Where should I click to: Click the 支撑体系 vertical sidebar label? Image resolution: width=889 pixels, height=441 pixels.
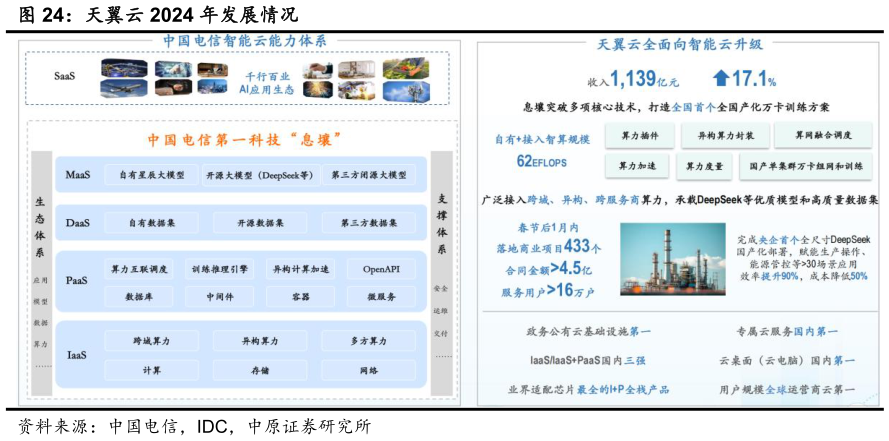(442, 223)
